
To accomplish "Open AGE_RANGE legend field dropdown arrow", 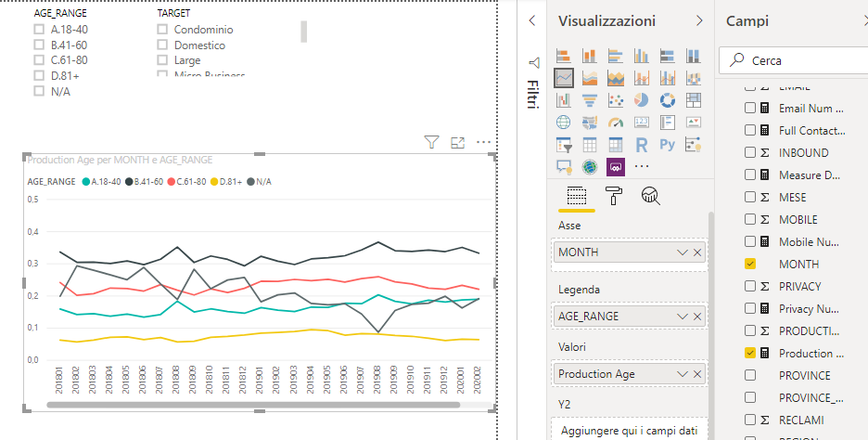I will (682, 317).
